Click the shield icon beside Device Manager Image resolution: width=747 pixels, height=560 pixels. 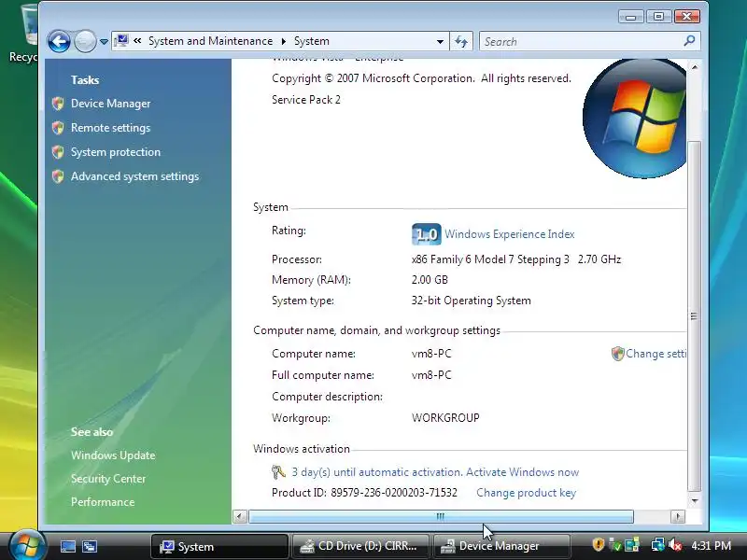point(58,104)
